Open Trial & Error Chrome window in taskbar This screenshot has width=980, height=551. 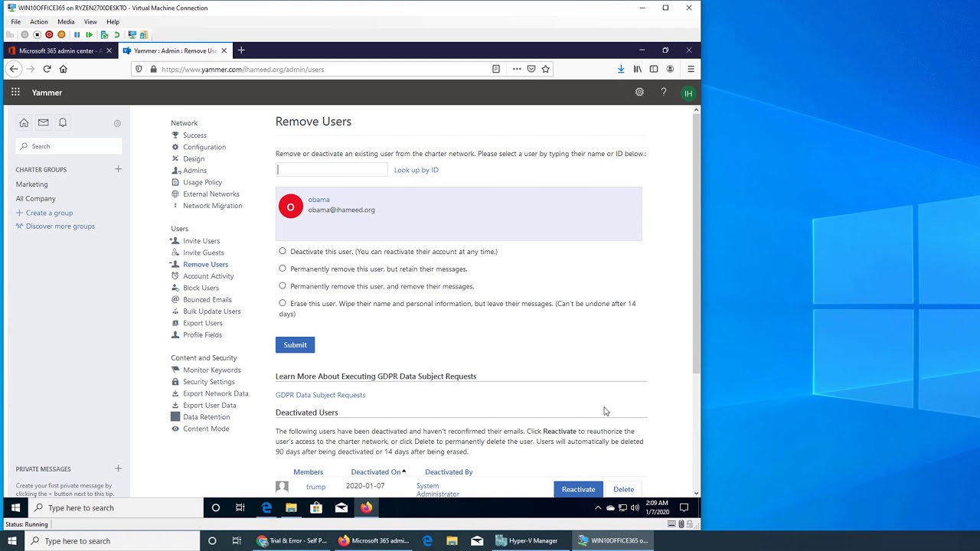tap(293, 541)
